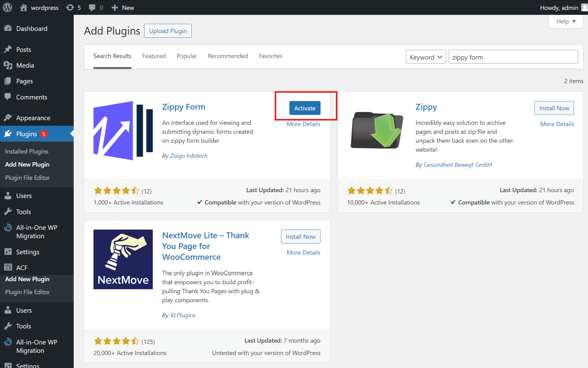
Task: Install the NextMove Lite plugin
Action: pyautogui.click(x=300, y=237)
